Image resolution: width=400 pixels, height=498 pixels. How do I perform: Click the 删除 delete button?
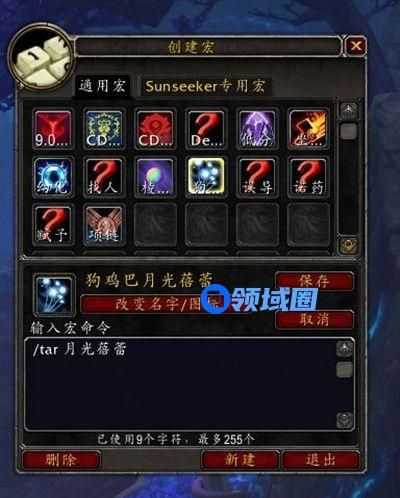tap(61, 460)
